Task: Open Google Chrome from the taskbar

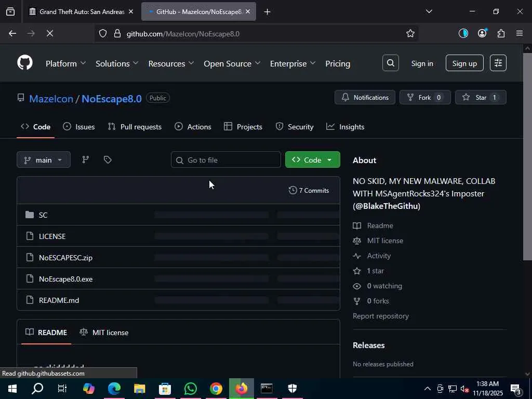Action: tap(216, 389)
